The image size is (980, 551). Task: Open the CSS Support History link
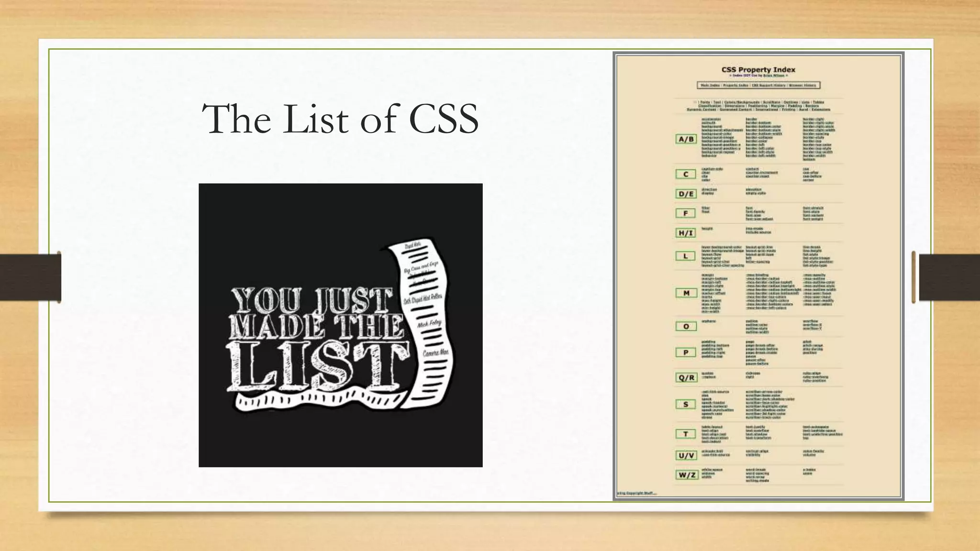(768, 85)
